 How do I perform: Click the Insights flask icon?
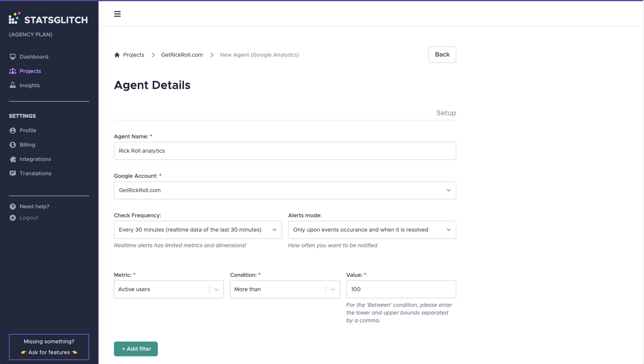(x=13, y=85)
